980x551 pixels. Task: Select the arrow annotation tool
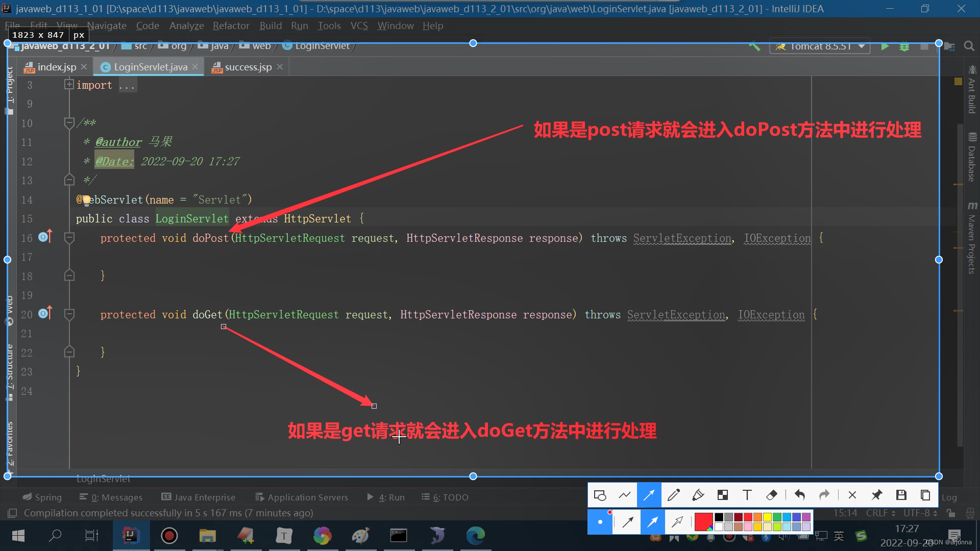click(x=649, y=495)
